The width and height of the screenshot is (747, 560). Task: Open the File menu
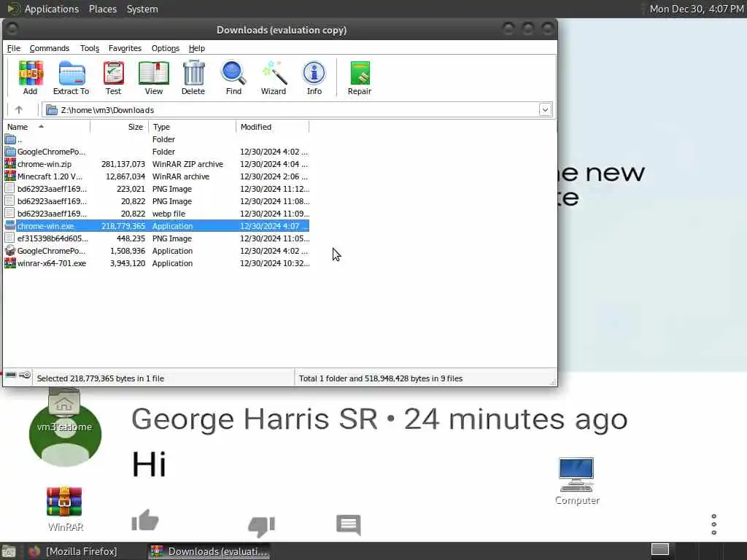(13, 48)
